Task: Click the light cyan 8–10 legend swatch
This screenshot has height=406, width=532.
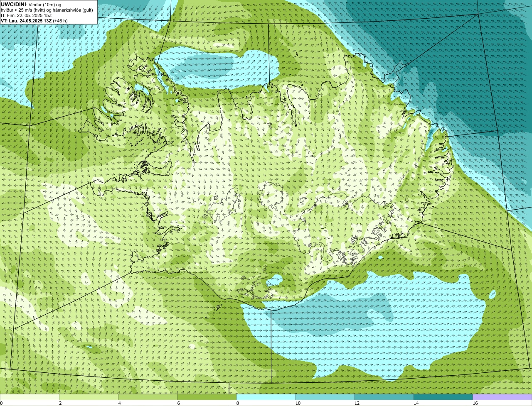Action: coord(266,397)
